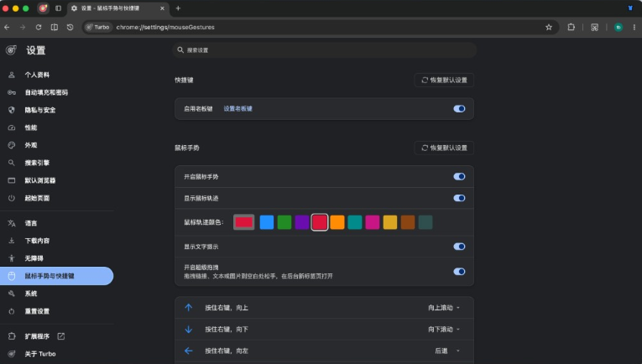
Task: Toggle the 显示鼠标轨迹 switch
Action: tap(459, 199)
